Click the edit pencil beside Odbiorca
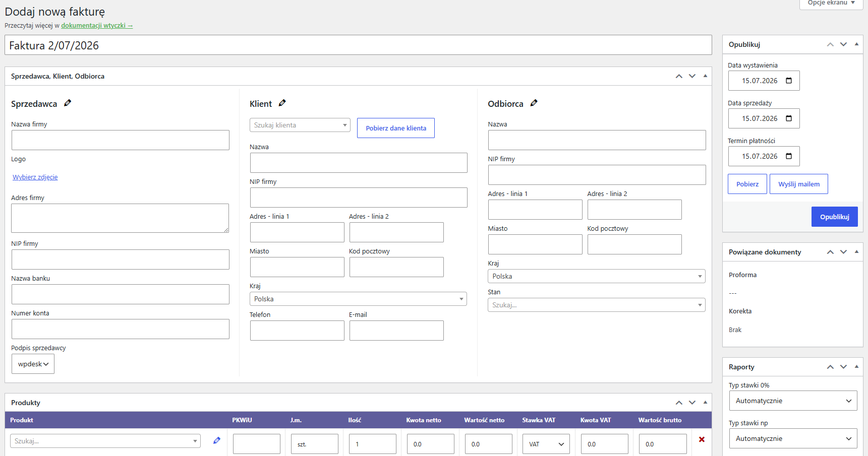The width and height of the screenshot is (868, 456). pyautogui.click(x=534, y=103)
